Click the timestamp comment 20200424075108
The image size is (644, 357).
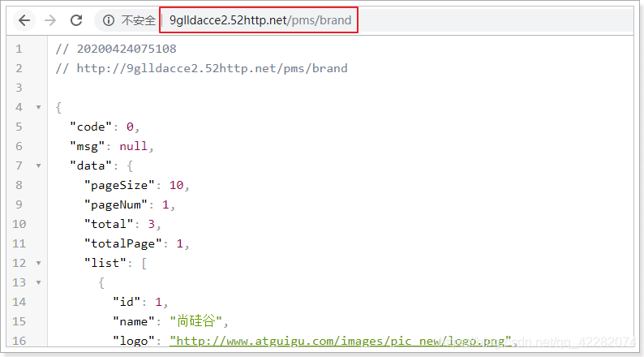click(127, 49)
